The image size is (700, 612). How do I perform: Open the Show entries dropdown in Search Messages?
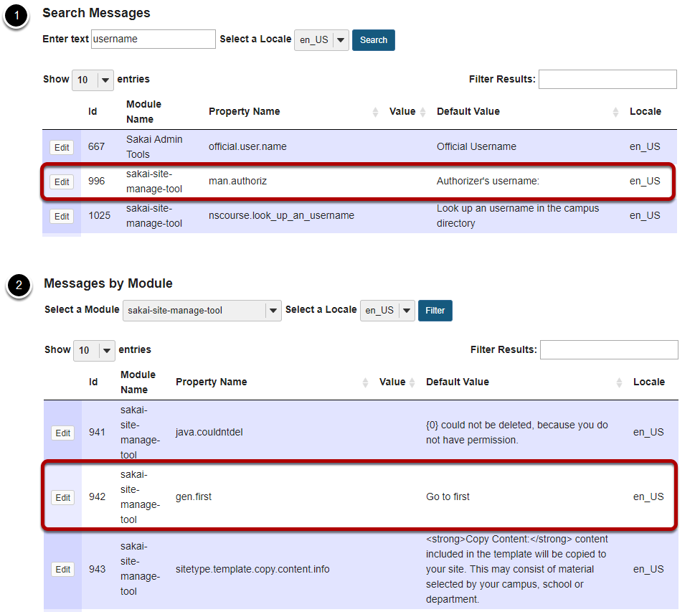tap(93, 80)
